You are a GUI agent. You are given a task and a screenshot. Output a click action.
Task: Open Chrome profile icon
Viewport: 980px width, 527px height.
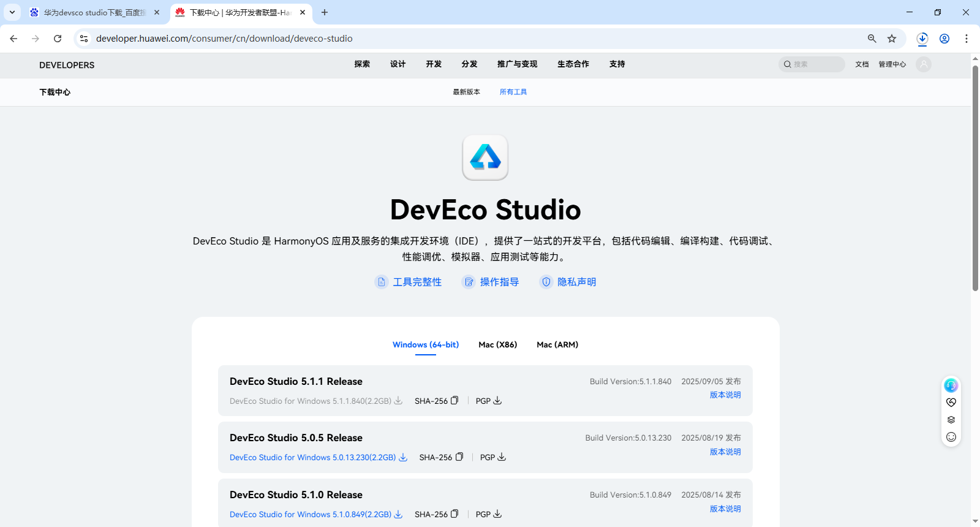pos(944,39)
